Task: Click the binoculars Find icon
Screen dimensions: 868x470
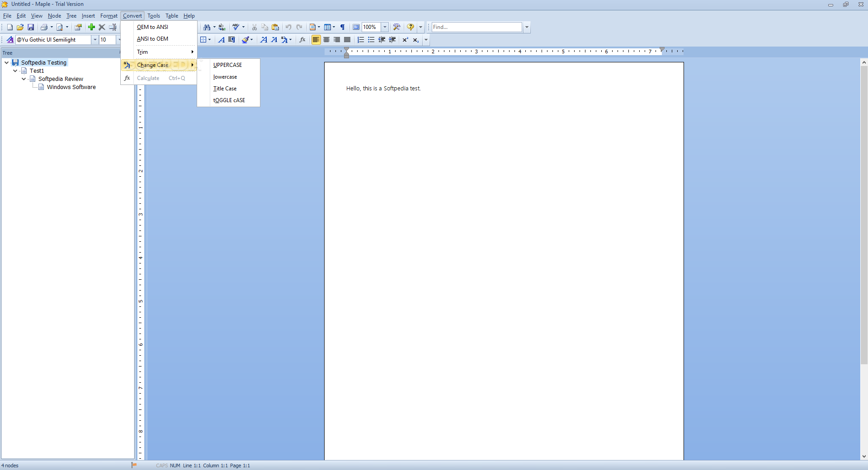Action: (x=207, y=27)
